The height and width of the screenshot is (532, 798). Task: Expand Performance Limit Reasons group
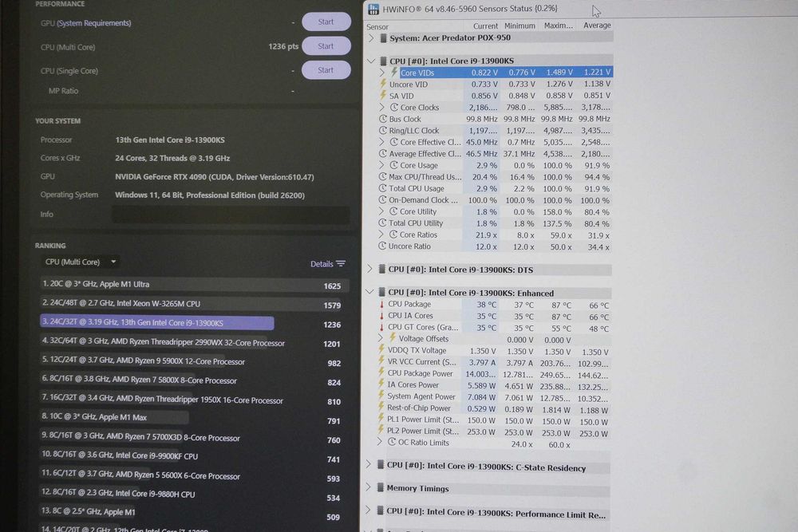pyautogui.click(x=369, y=510)
